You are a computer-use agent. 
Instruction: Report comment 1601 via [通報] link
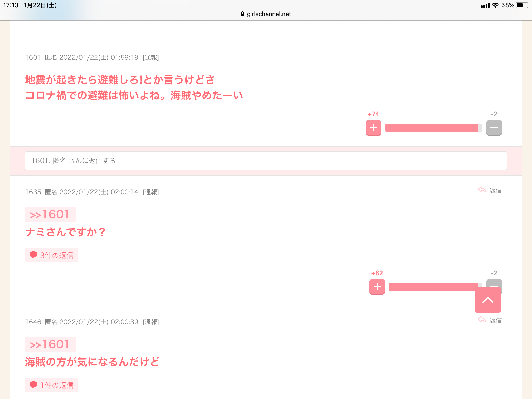click(x=151, y=57)
